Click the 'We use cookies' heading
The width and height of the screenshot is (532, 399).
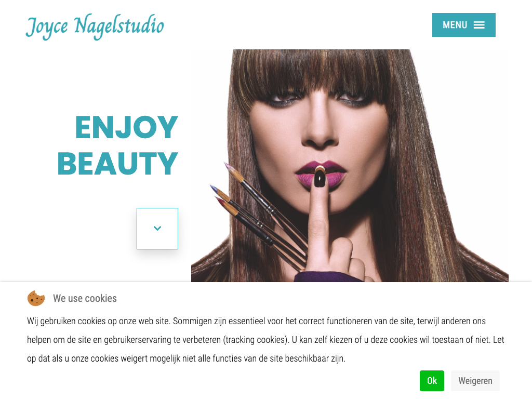coord(85,298)
